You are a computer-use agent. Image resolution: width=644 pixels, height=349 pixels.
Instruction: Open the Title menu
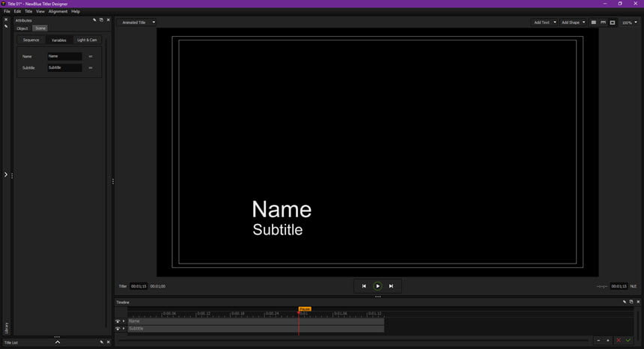point(28,11)
